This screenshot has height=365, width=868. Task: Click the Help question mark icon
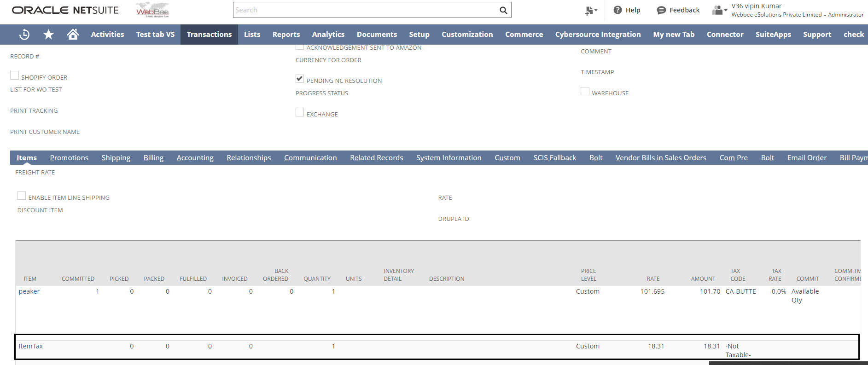click(618, 10)
